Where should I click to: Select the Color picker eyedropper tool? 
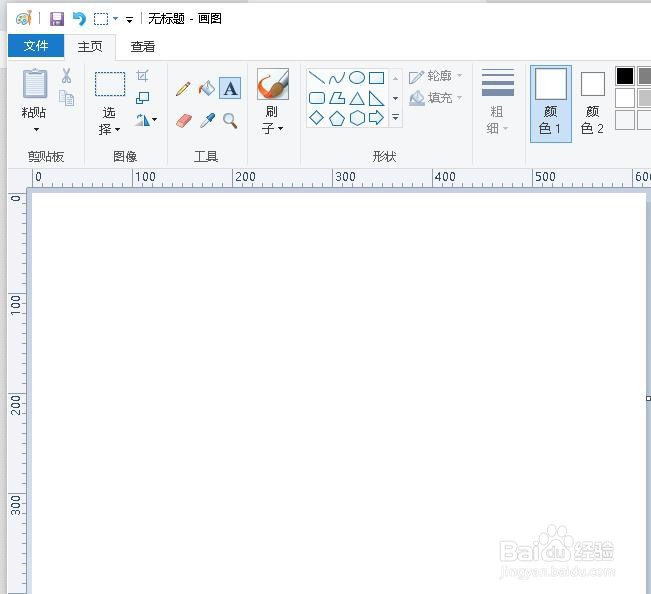tap(207, 120)
